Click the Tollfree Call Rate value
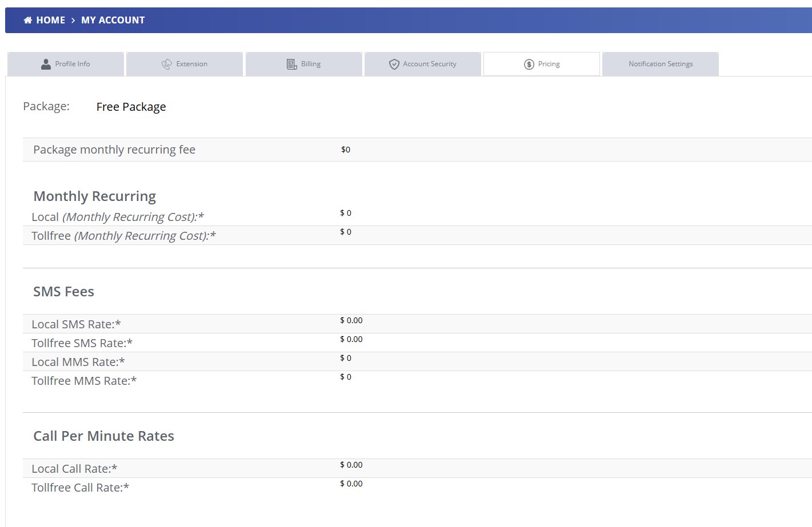This screenshot has width=812, height=527. (351, 484)
